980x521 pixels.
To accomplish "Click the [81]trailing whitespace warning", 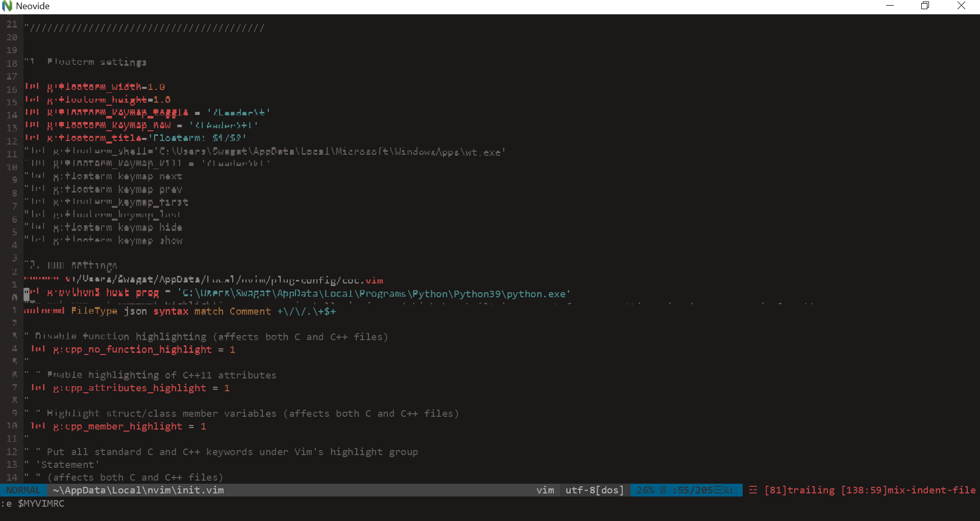I will [800, 490].
